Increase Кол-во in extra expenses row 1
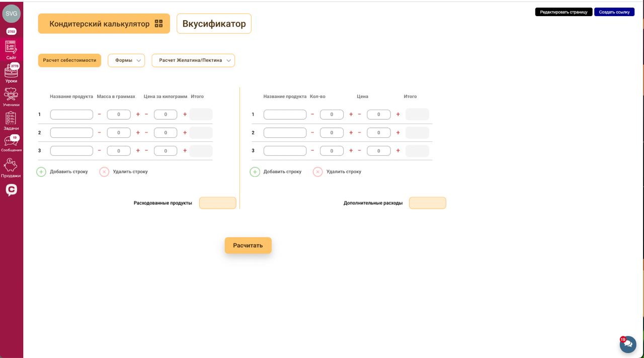This screenshot has width=644, height=358. 351,115
